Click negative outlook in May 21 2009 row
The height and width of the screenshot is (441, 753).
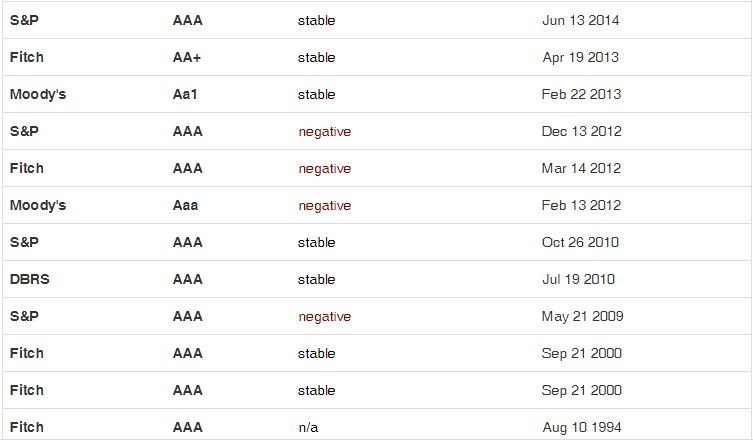324,316
